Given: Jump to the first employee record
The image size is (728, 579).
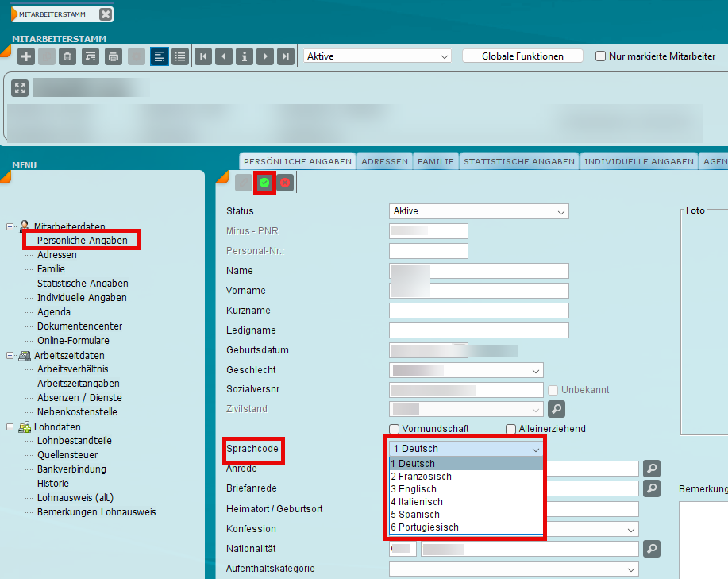Looking at the screenshot, I should click(204, 56).
